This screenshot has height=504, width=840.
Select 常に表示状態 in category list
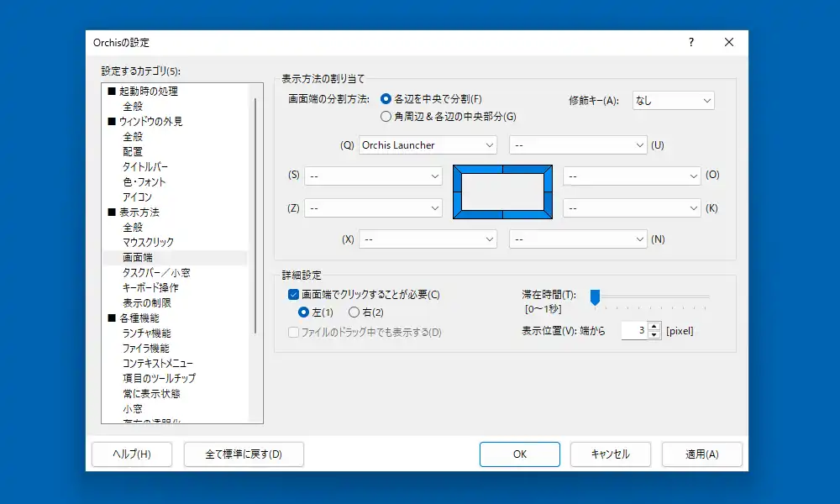point(151,394)
